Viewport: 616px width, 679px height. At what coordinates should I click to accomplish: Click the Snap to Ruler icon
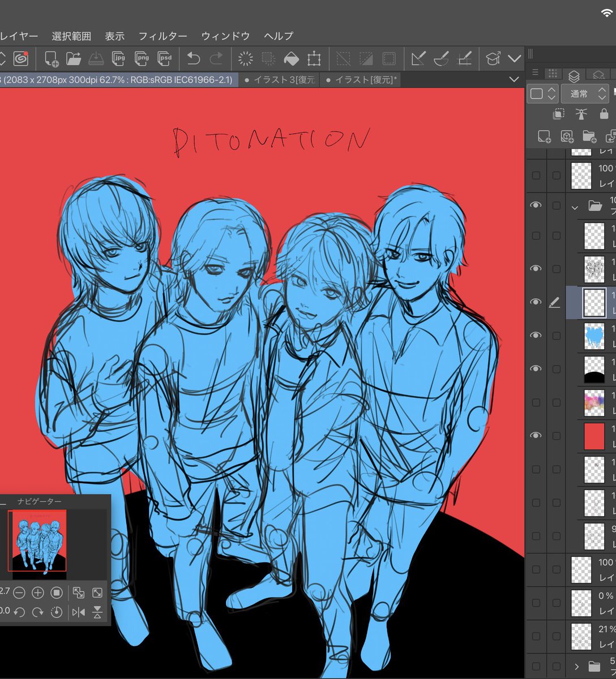click(419, 58)
